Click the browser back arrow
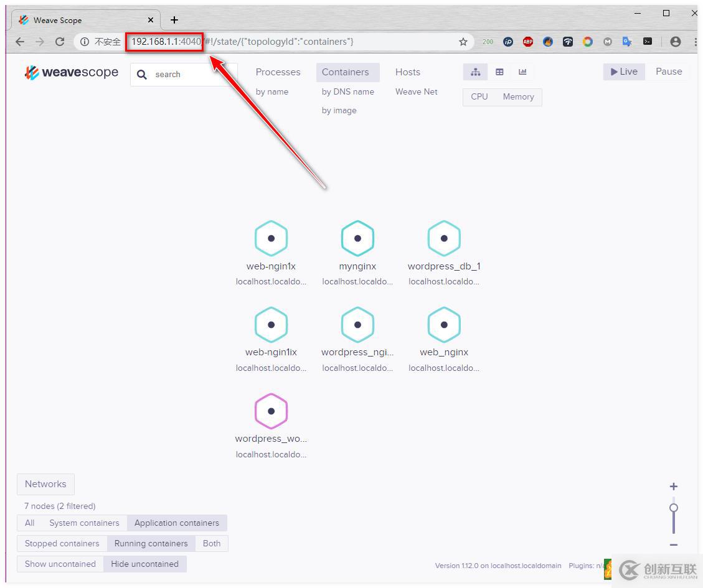This screenshot has width=703, height=588. coord(20,42)
